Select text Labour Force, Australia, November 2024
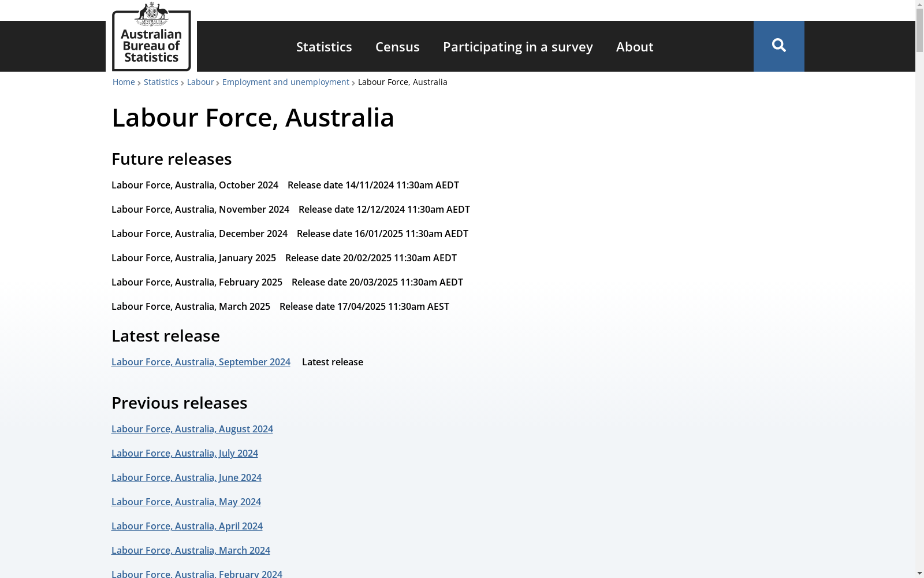This screenshot has height=578, width=924. pyautogui.click(x=200, y=209)
